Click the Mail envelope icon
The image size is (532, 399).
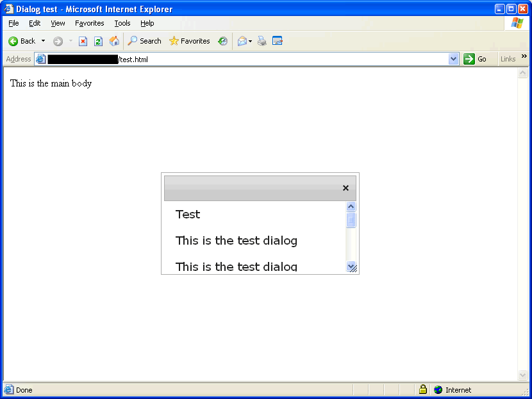point(242,41)
